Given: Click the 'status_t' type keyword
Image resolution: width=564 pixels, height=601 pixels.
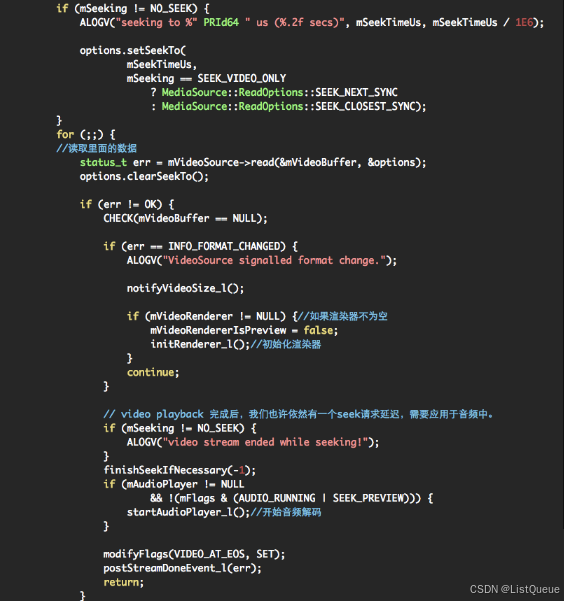Looking at the screenshot, I should coord(103,163).
